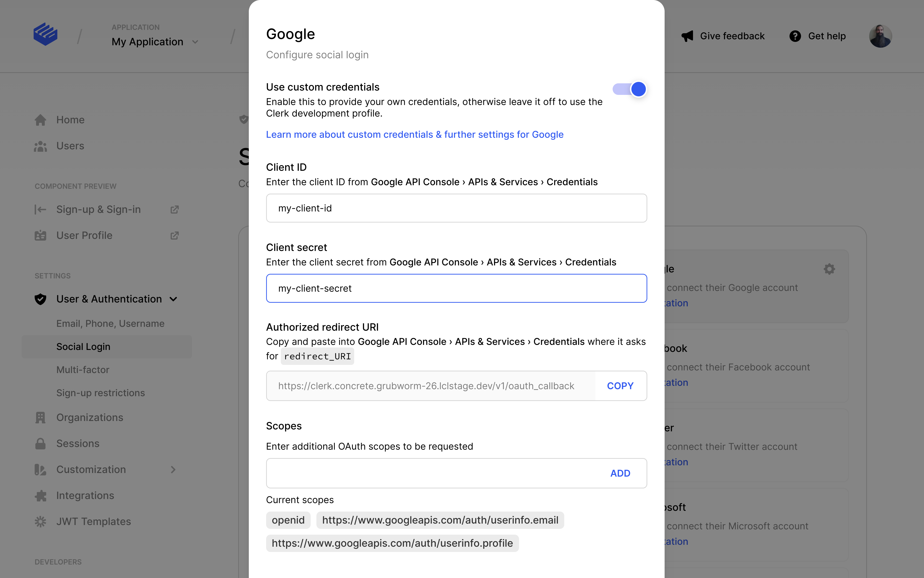Click the Sessions lock icon
This screenshot has width=924, height=578.
pos(40,443)
